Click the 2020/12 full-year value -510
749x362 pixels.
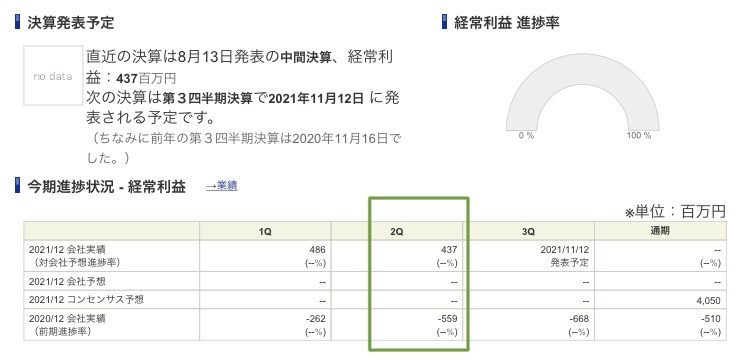pyautogui.click(x=710, y=319)
